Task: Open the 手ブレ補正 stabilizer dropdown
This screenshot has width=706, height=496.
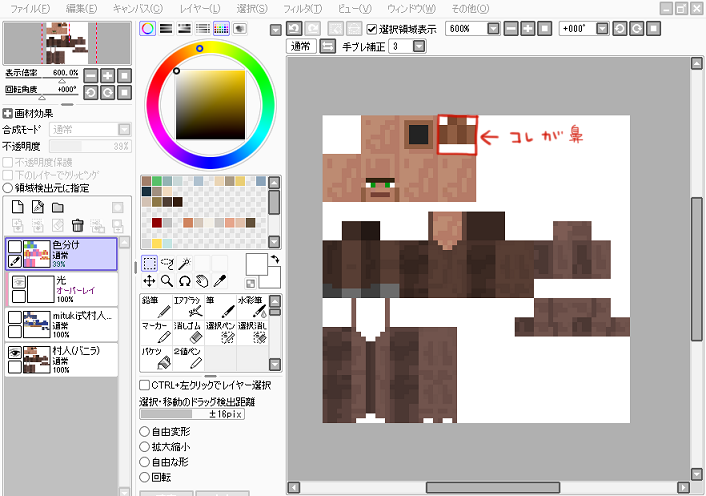Action: click(419, 46)
